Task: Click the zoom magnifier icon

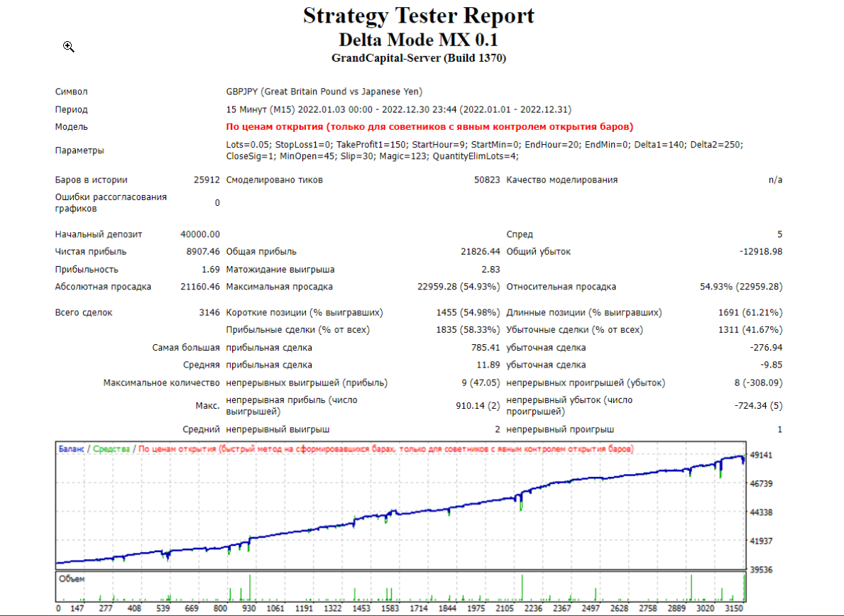Action: (x=68, y=47)
